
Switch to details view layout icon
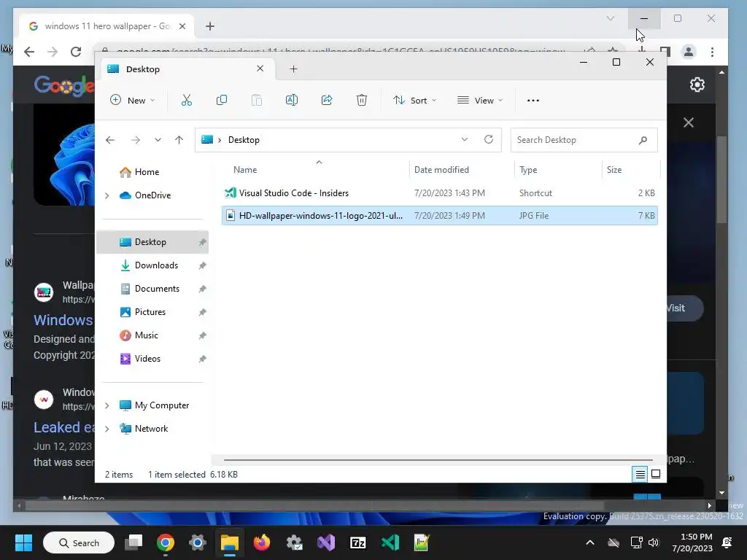pyautogui.click(x=640, y=474)
